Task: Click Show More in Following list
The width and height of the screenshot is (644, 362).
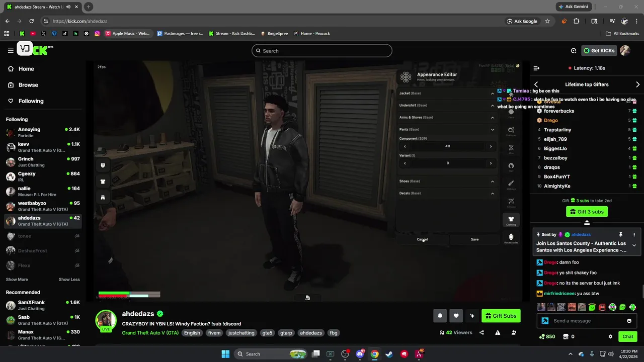Action: coord(17,280)
